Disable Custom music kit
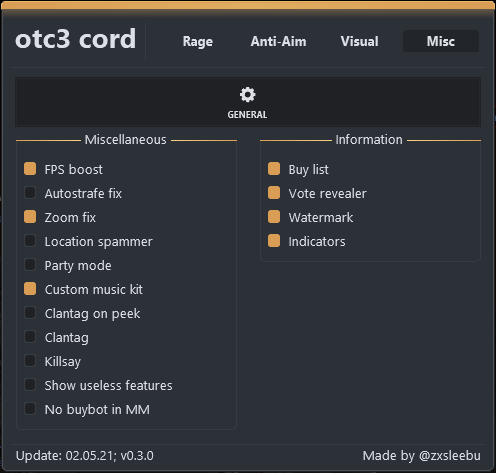 click(30, 289)
